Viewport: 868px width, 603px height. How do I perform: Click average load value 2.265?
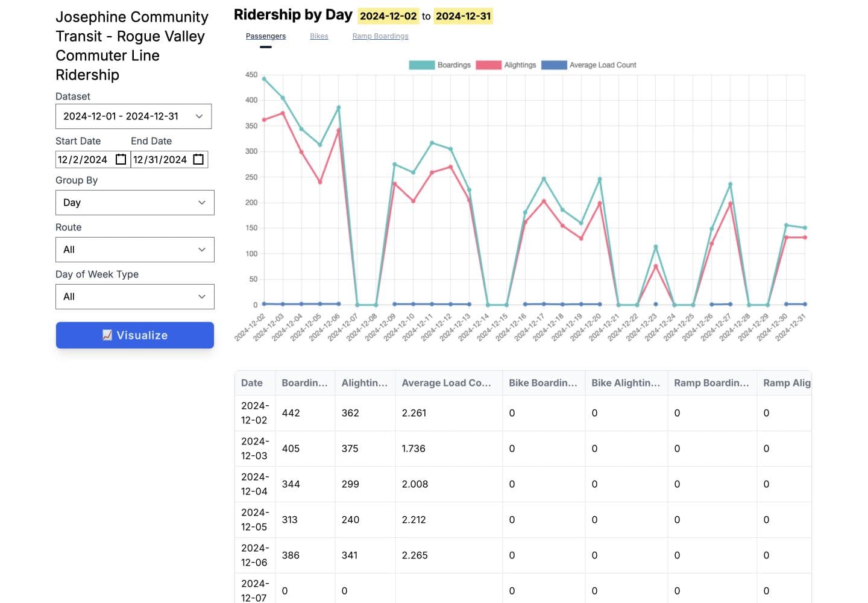415,555
